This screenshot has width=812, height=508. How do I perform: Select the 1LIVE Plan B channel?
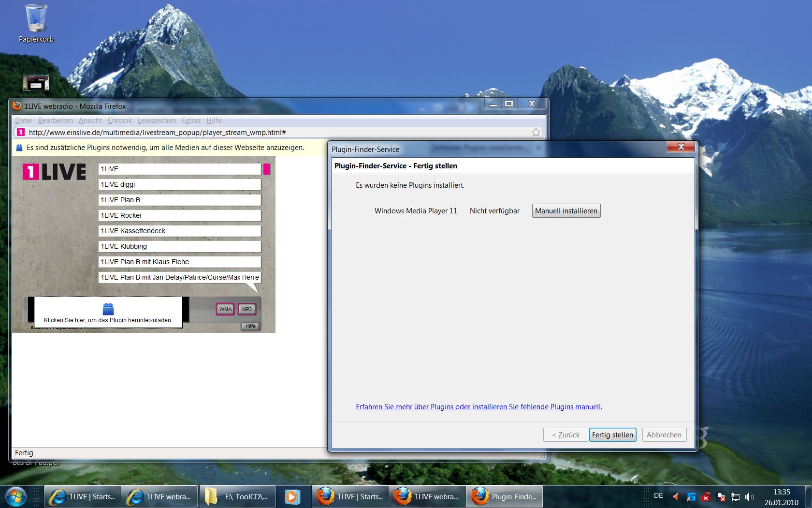(x=180, y=200)
